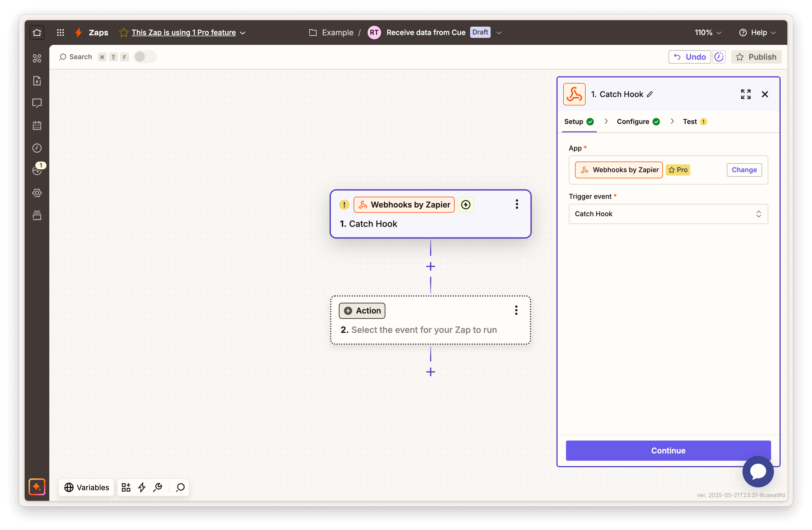Expand the Pro feature notice dropdown

point(243,33)
